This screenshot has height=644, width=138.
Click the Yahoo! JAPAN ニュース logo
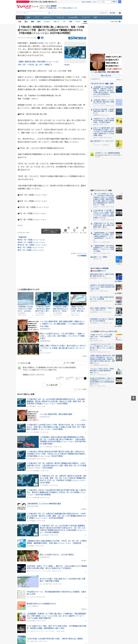(27, 7)
